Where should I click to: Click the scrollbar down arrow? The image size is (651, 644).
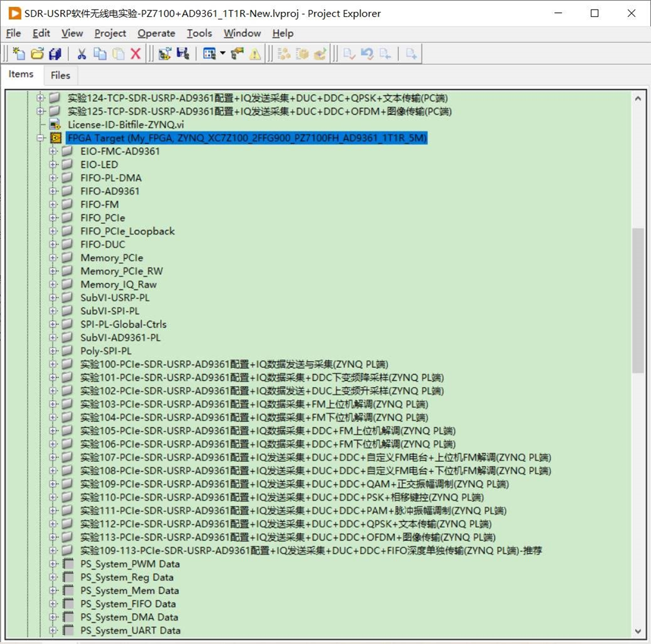pyautogui.click(x=638, y=631)
